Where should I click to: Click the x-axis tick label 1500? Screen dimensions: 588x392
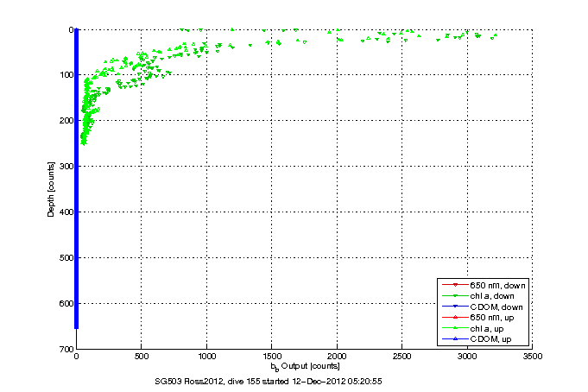click(x=271, y=357)
